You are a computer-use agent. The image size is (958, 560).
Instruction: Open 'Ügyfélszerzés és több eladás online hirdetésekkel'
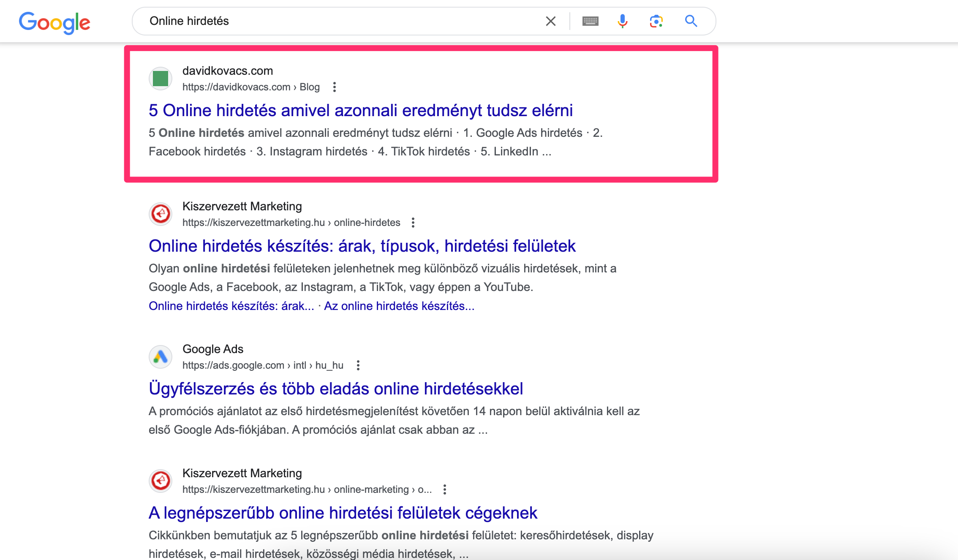(x=336, y=389)
